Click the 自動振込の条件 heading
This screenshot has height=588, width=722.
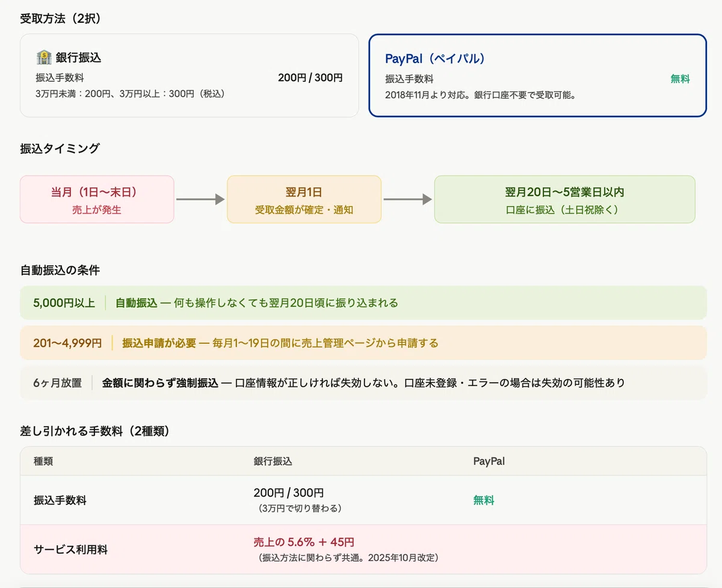tap(60, 271)
